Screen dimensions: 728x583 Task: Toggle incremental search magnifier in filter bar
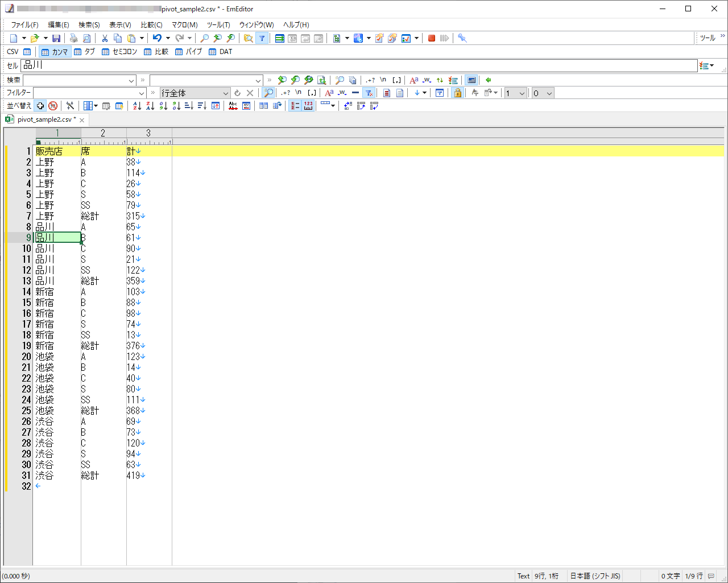[x=268, y=93]
